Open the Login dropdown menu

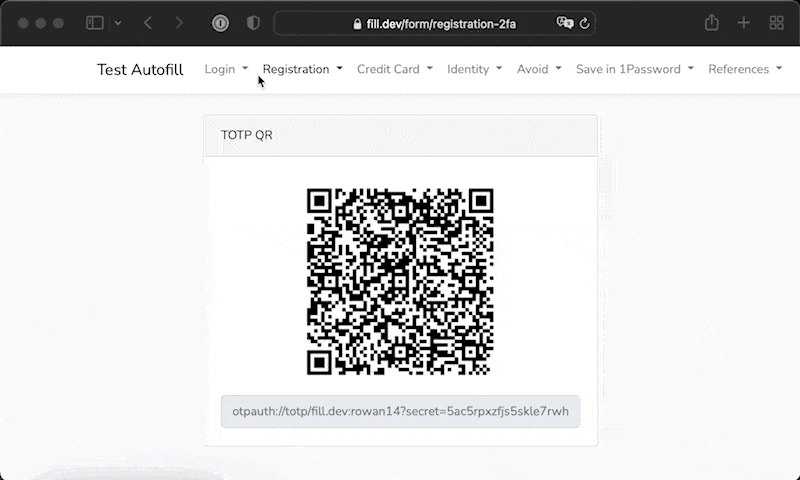(226, 69)
